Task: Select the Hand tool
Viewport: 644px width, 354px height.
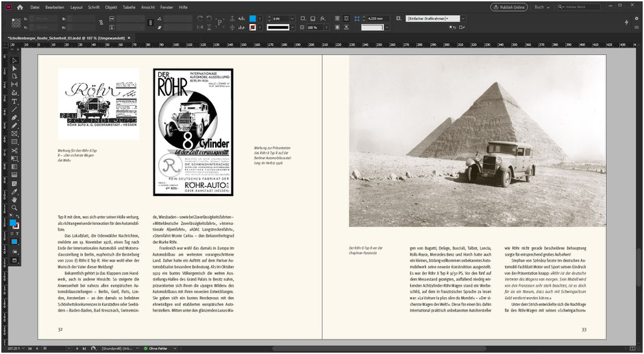Action: pos(14,200)
